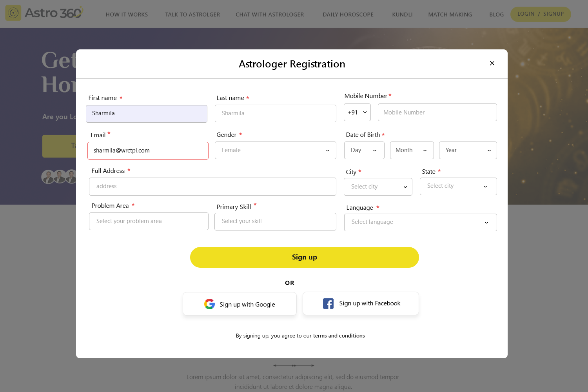Click the Google logo icon
Screen dimensions: 588x392
(x=209, y=304)
